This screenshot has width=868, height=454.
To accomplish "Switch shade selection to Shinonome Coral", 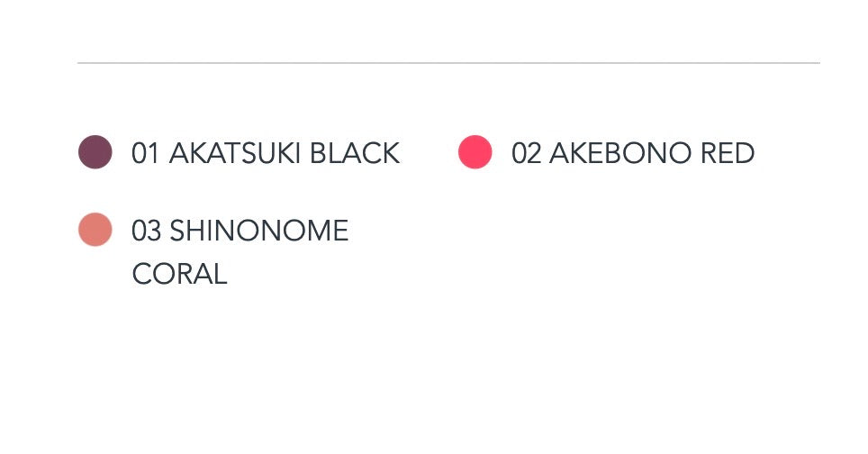I will [x=95, y=230].
